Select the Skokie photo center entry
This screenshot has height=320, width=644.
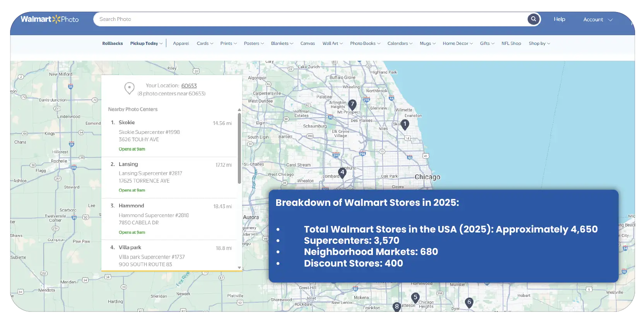pos(169,135)
